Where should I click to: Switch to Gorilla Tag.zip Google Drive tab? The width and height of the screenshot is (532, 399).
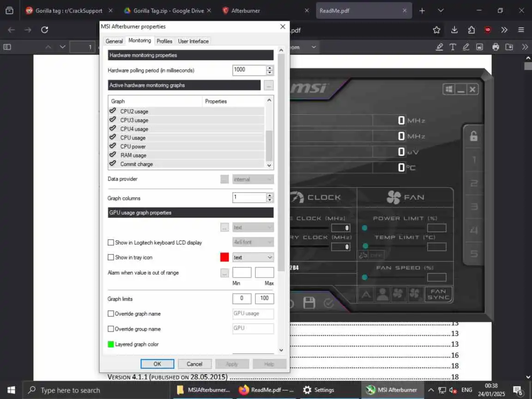tap(168, 11)
